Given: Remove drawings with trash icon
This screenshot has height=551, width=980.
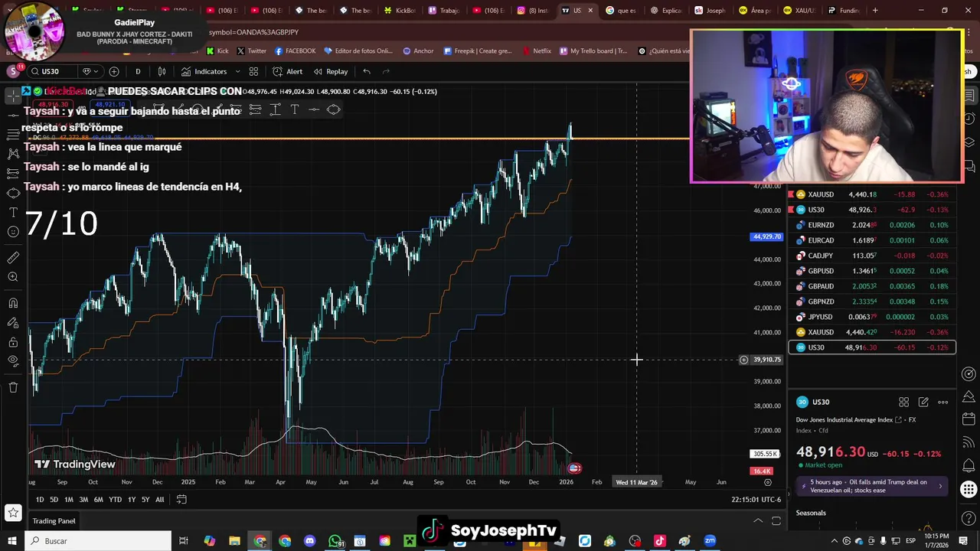Looking at the screenshot, I should point(13,387).
